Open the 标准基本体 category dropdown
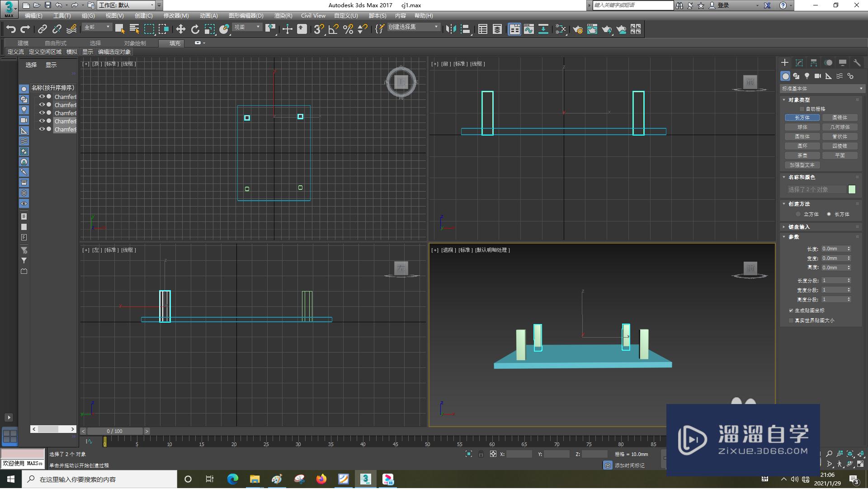868x489 pixels. [x=822, y=89]
